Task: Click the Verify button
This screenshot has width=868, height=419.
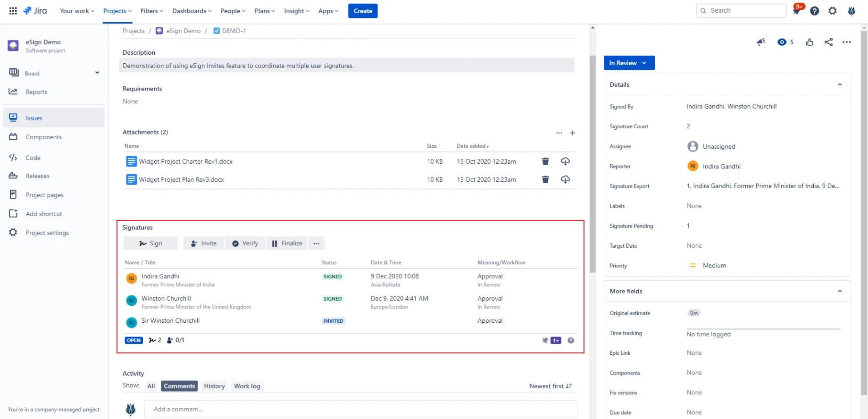Action: [x=245, y=243]
